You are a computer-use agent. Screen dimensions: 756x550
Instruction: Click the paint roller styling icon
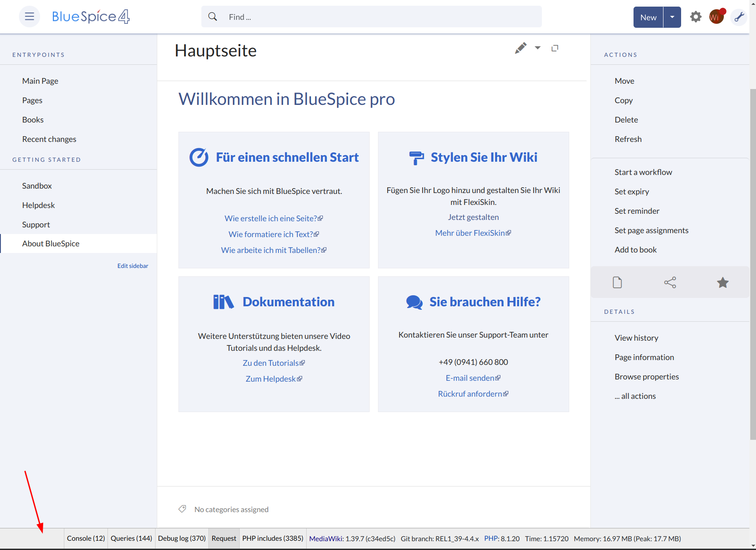(416, 157)
